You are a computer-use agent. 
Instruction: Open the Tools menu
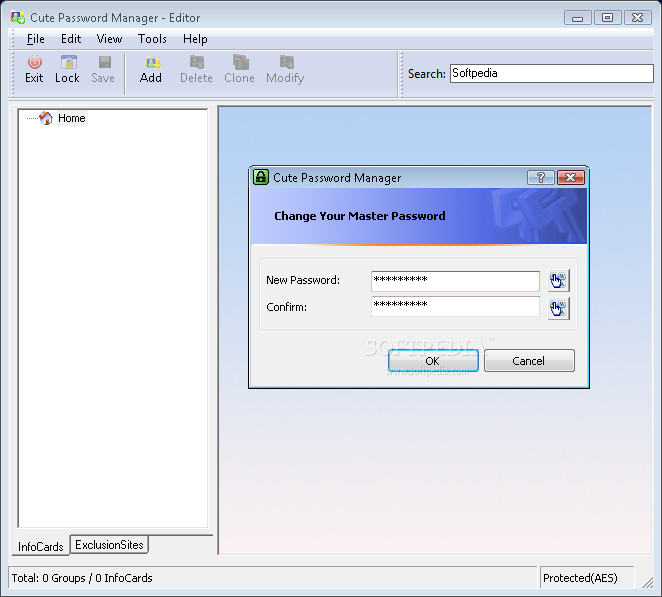(152, 39)
